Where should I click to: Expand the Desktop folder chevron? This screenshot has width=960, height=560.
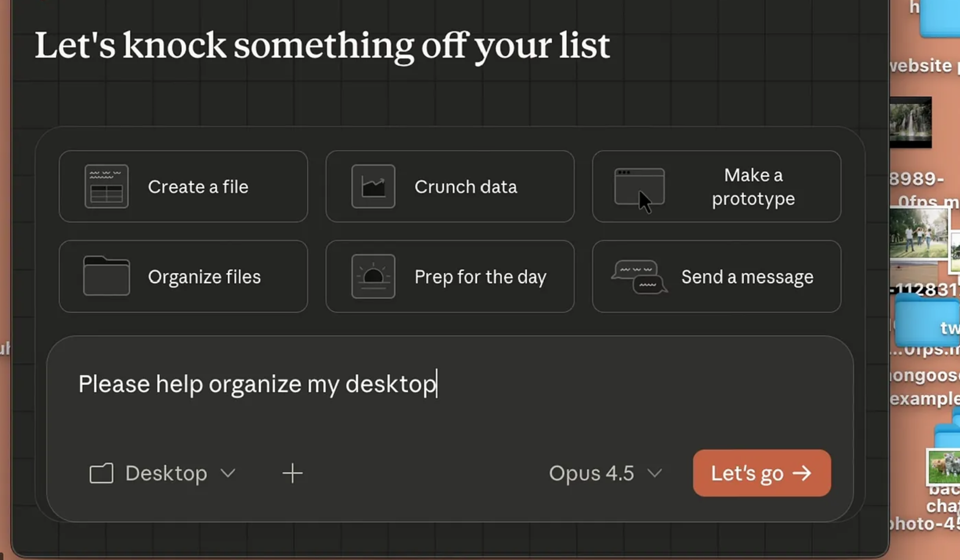(228, 473)
